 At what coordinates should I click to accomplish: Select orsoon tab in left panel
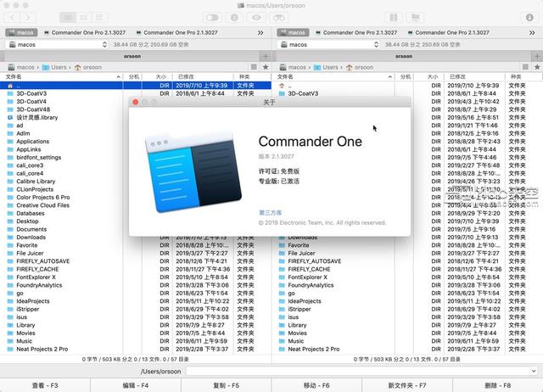(132, 56)
